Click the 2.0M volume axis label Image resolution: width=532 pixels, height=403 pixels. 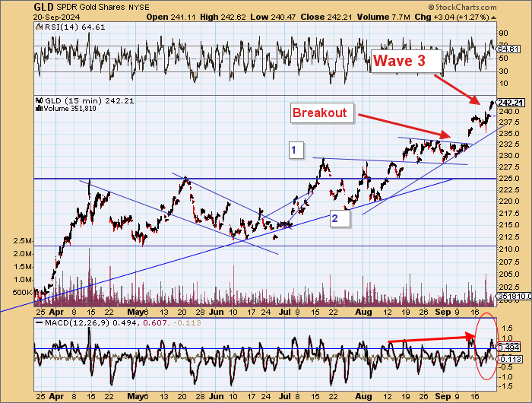(x=23, y=254)
